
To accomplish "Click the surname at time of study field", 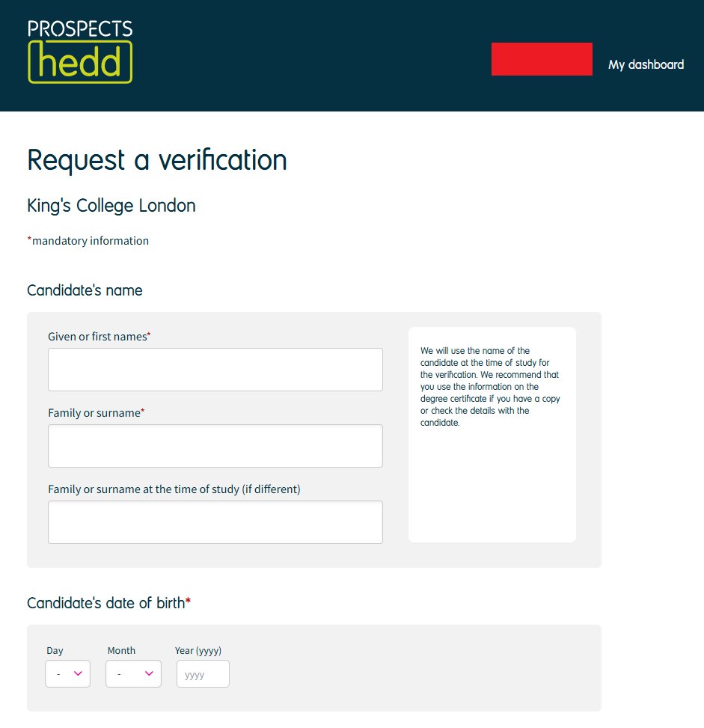I will click(215, 522).
